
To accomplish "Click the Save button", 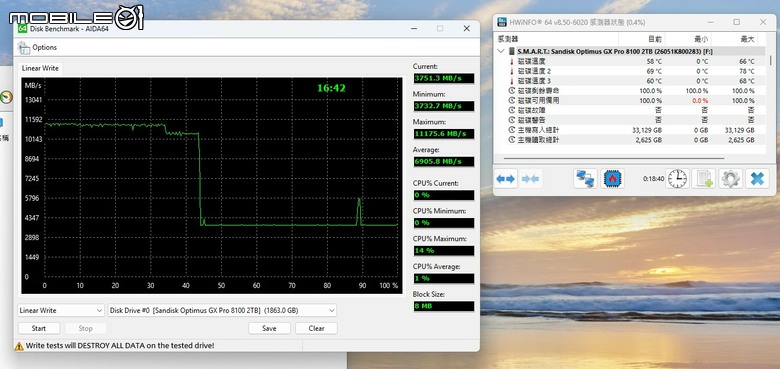I will (269, 328).
